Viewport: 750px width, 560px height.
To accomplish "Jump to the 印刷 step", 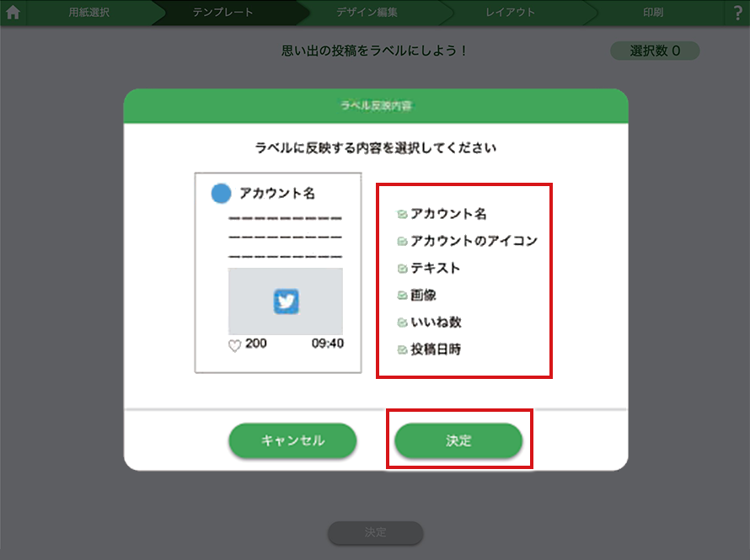I will [x=653, y=13].
